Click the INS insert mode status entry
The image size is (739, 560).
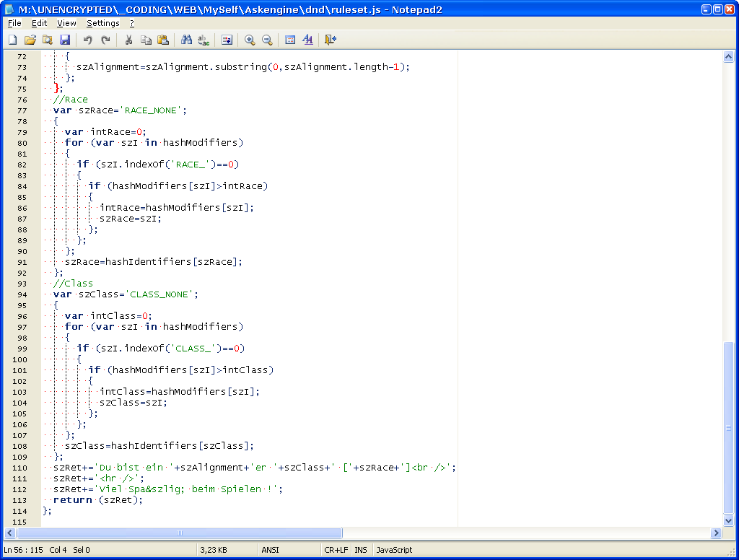[361, 550]
